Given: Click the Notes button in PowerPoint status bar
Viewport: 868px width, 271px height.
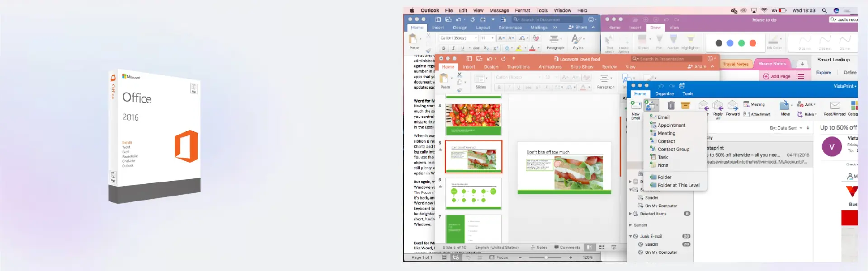Looking at the screenshot, I should click(539, 248).
